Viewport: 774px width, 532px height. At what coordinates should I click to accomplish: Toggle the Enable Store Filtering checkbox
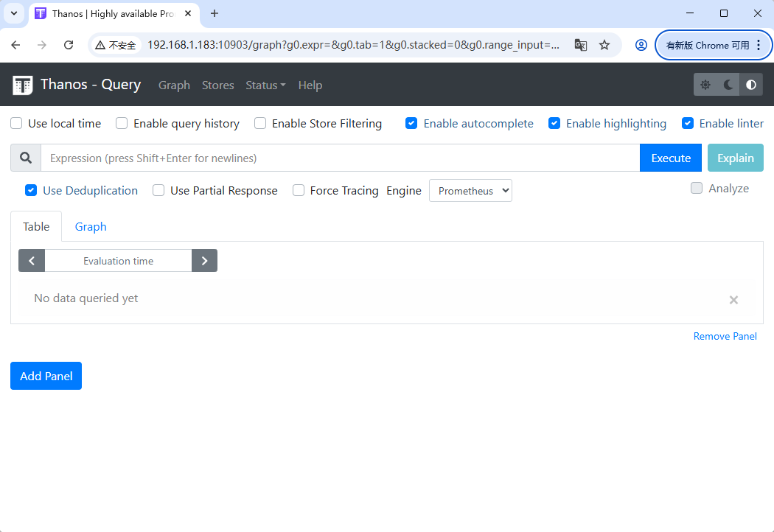pyautogui.click(x=260, y=124)
